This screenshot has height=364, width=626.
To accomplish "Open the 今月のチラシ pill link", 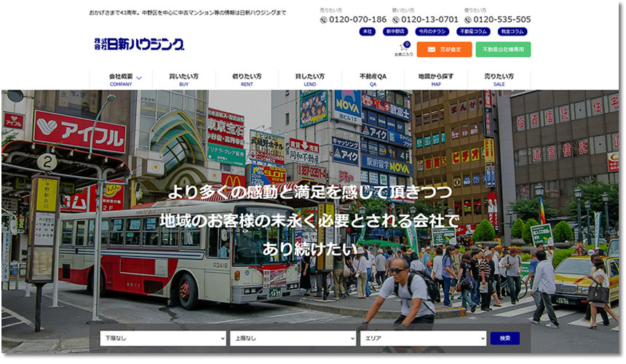I will (x=433, y=32).
